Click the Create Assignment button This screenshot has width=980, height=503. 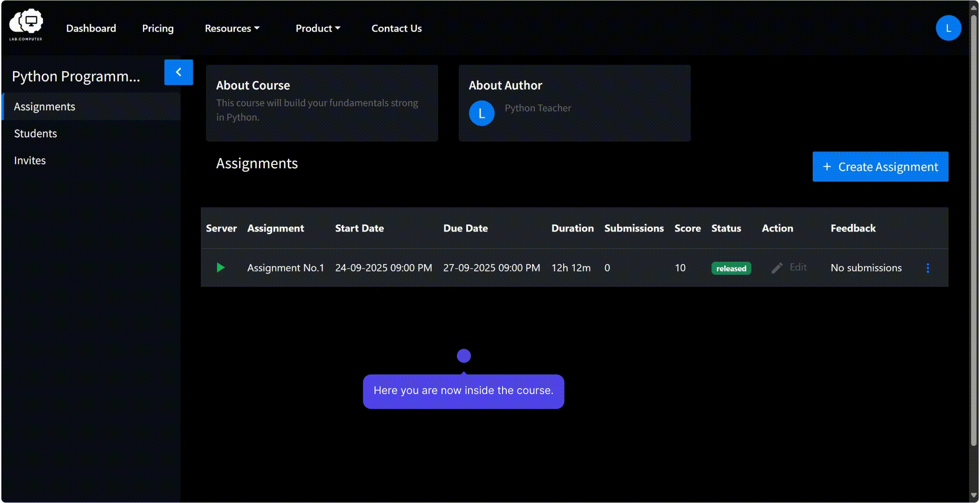(x=880, y=167)
